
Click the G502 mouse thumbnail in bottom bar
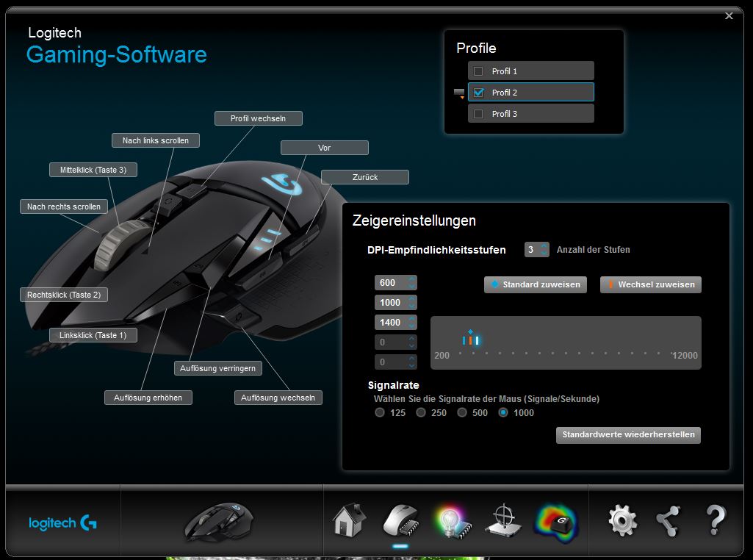(221, 522)
